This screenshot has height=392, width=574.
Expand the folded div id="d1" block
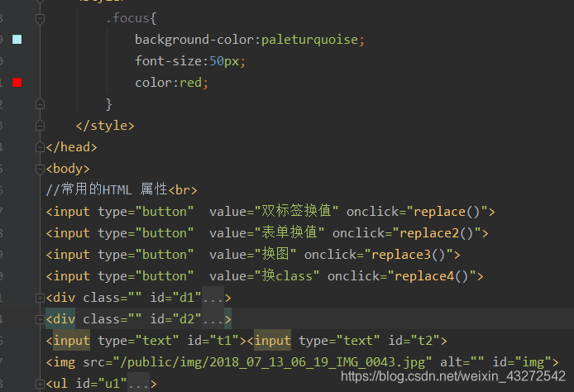40,298
